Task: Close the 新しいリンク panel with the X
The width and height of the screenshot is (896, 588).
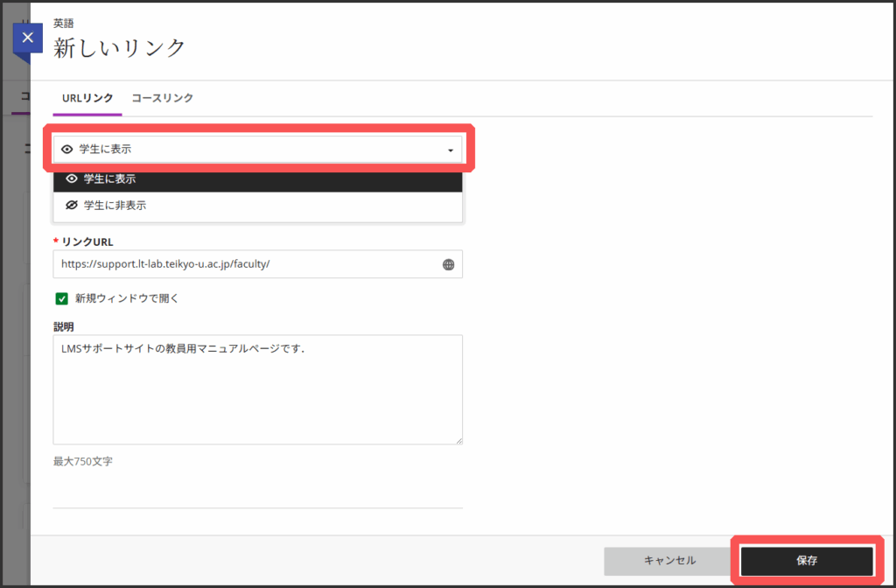Action: coord(28,38)
